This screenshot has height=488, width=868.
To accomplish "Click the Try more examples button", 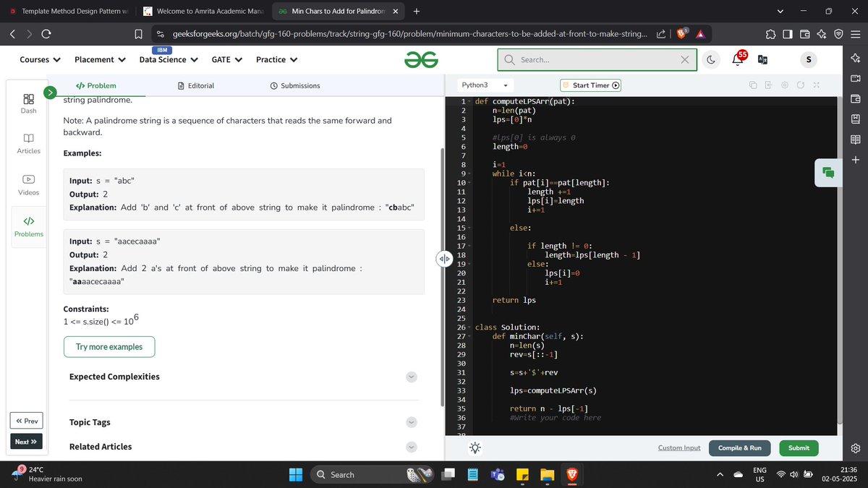I will point(109,347).
